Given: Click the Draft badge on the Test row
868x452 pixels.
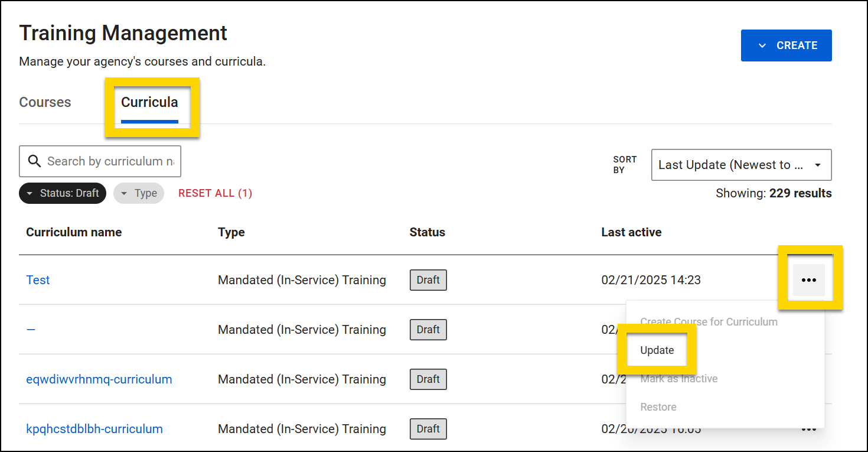Looking at the screenshot, I should pos(428,279).
